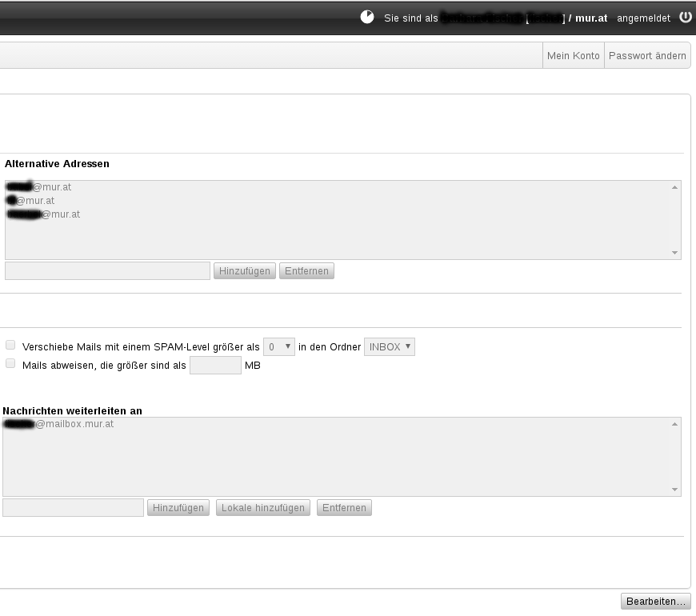Viewport: 696px width, 616px height.
Task: Click Hinzufügen under Nachrichten weiterleiten
Action: click(178, 508)
